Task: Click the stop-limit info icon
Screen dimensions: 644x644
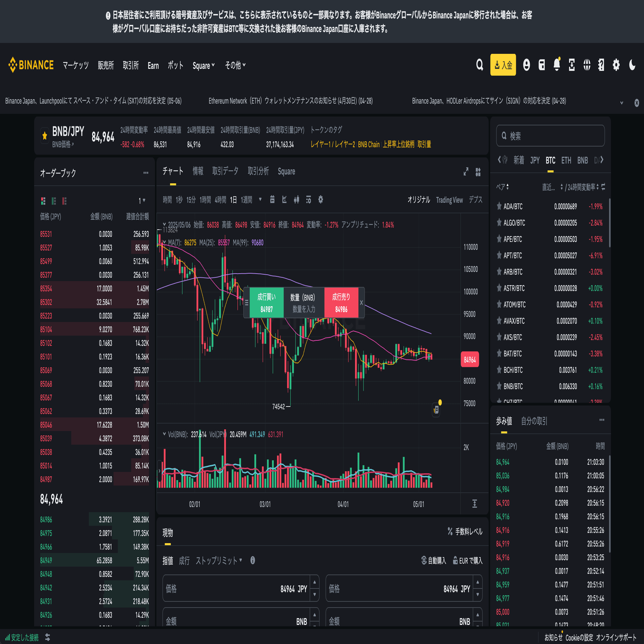Action: pos(252,560)
